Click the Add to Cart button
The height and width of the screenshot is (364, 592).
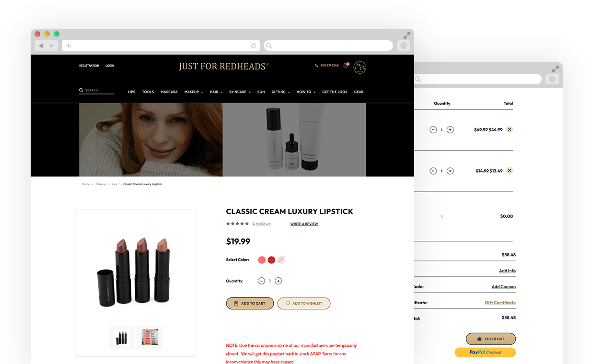coord(250,303)
